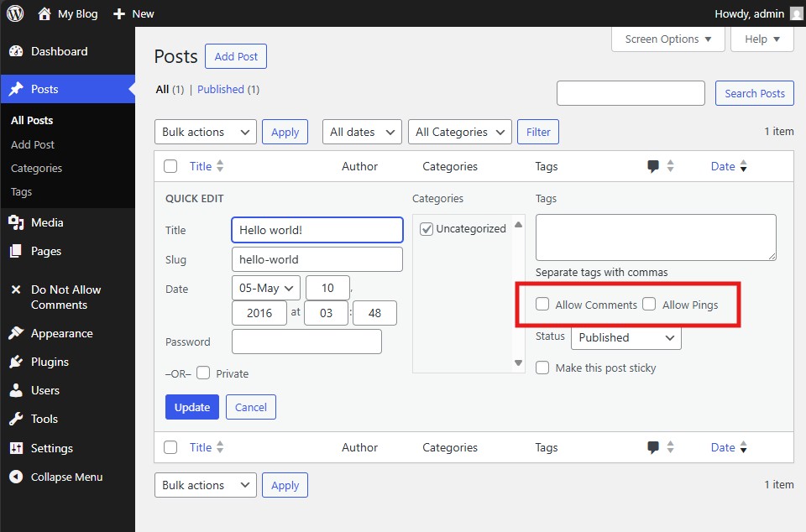This screenshot has height=532, width=806.
Task: Open the Dashboard via its gauge icon
Action: tap(18, 51)
